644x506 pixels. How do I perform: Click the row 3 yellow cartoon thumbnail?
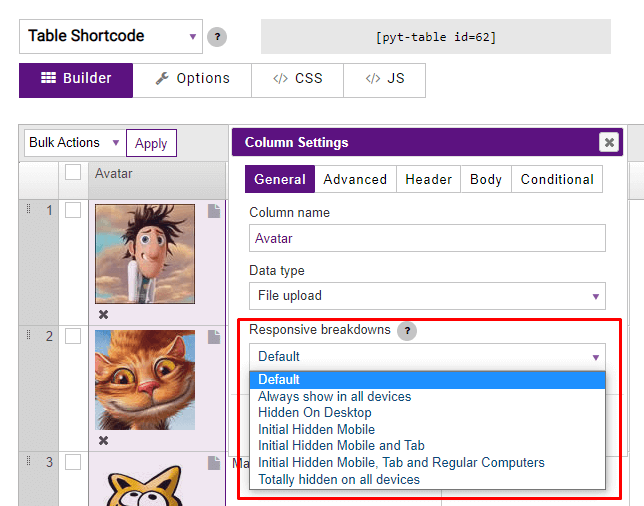coord(145,485)
